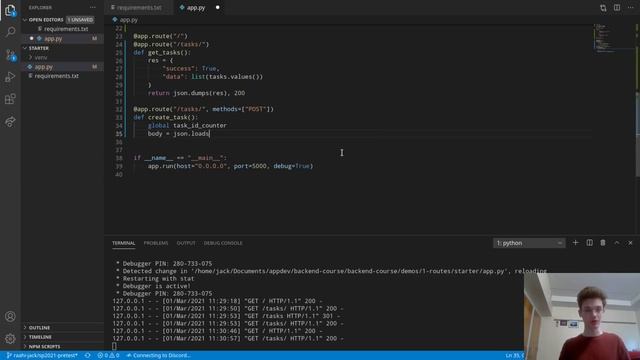
Task: Select app.py under Open Editors
Action: click(x=62, y=38)
